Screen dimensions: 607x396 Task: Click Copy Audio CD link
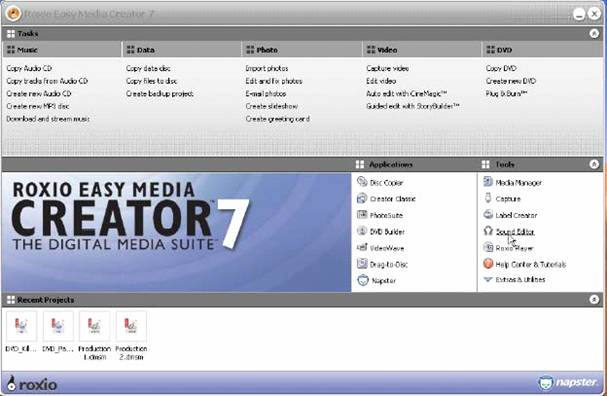click(x=29, y=68)
